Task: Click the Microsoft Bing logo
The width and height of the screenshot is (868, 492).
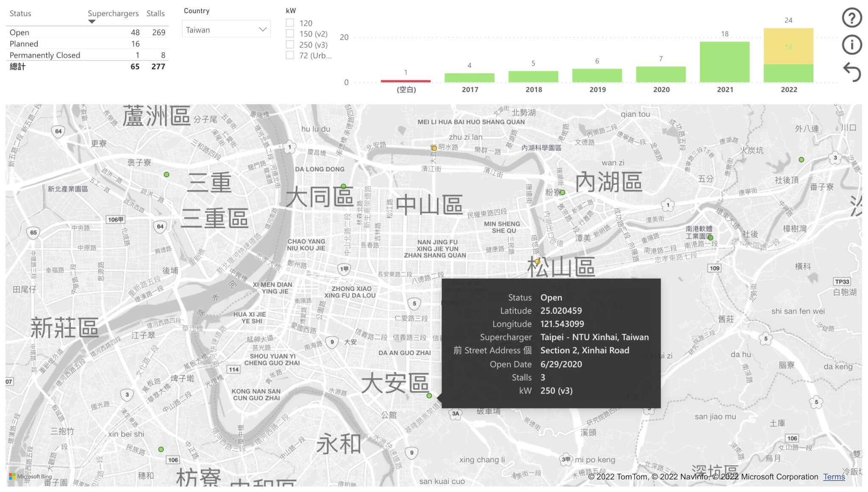Action: pyautogui.click(x=30, y=476)
